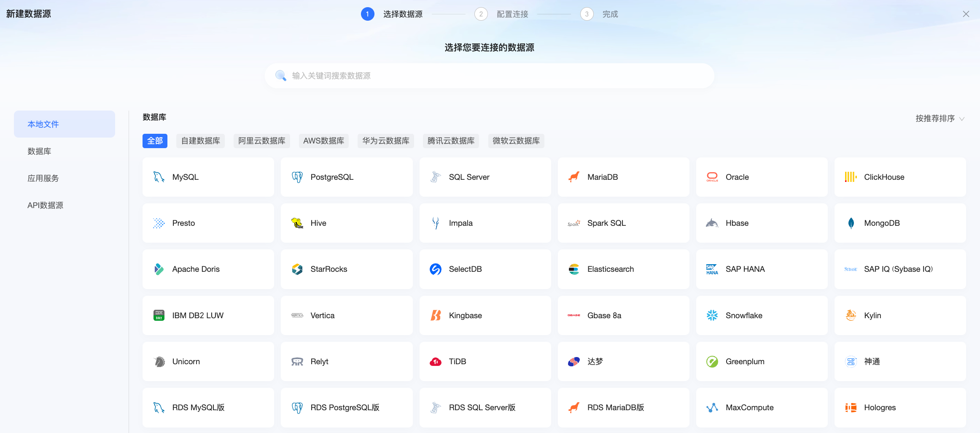
Task: Click the Spark SQL logo icon
Action: [x=574, y=223]
